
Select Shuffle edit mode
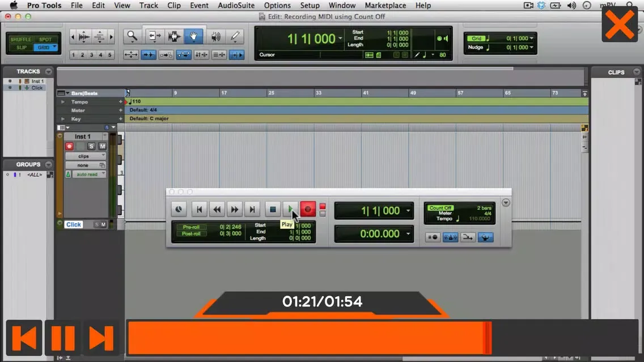click(20, 40)
